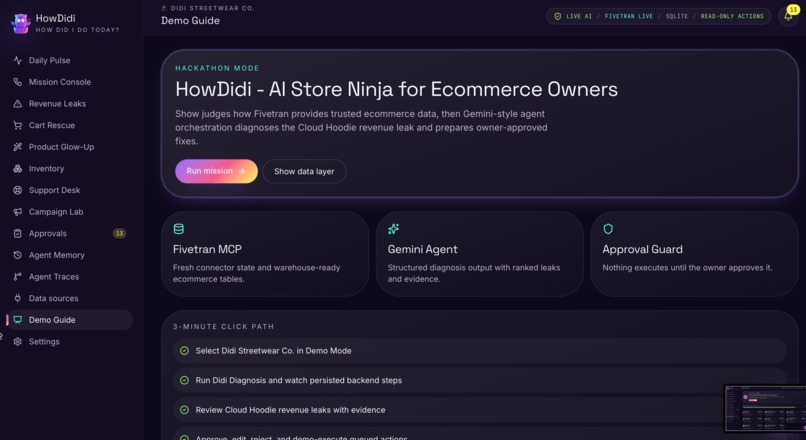Click the Support Desk lifebuoy icon

click(17, 190)
